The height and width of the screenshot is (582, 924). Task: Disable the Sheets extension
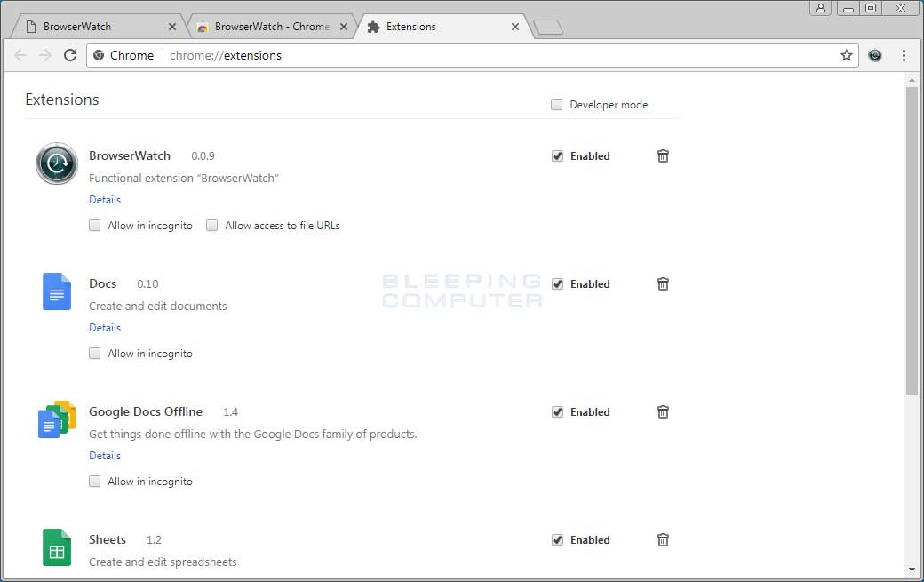(x=557, y=539)
